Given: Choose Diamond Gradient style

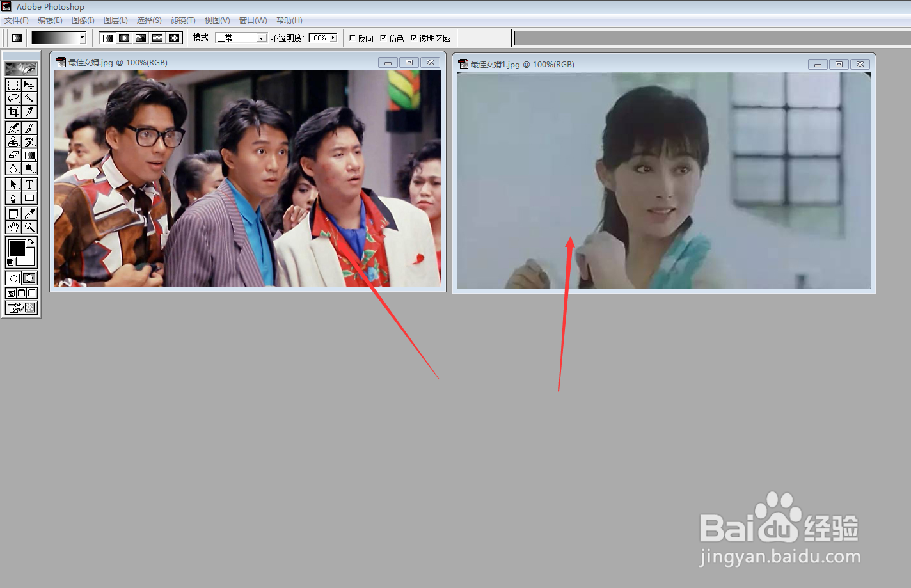Looking at the screenshot, I should 174,38.
